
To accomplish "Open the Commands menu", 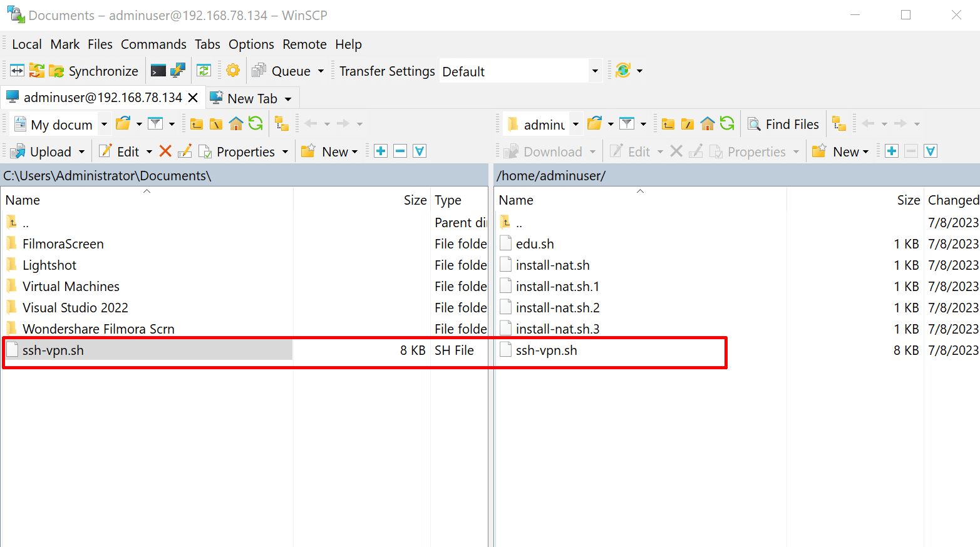I will click(x=153, y=44).
